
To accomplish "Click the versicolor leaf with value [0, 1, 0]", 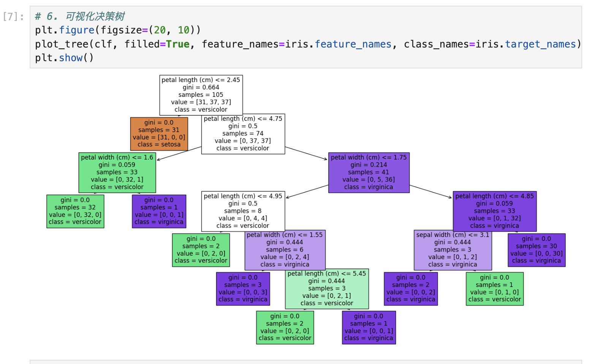I will (494, 289).
